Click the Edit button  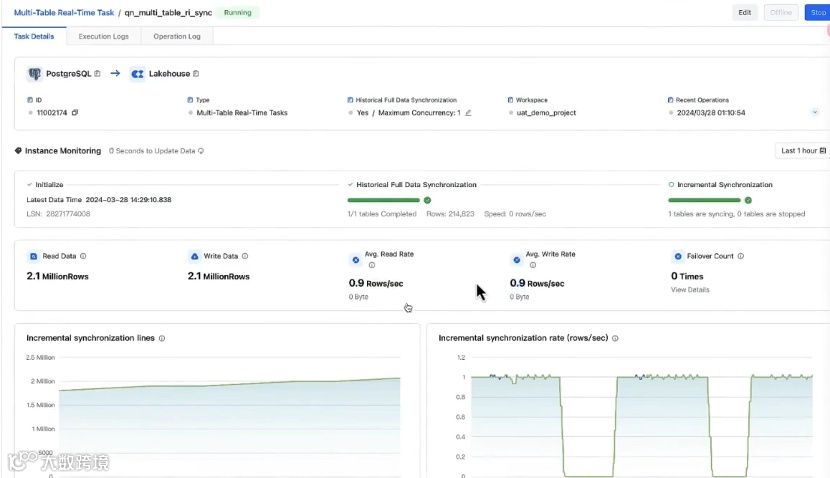tap(744, 13)
